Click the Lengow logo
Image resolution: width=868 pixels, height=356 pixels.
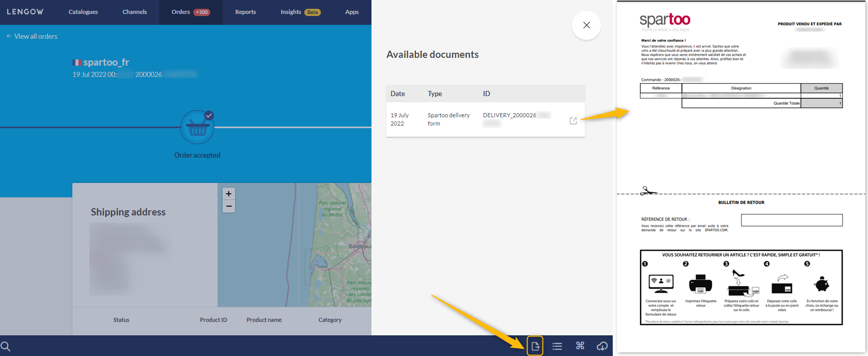click(25, 12)
